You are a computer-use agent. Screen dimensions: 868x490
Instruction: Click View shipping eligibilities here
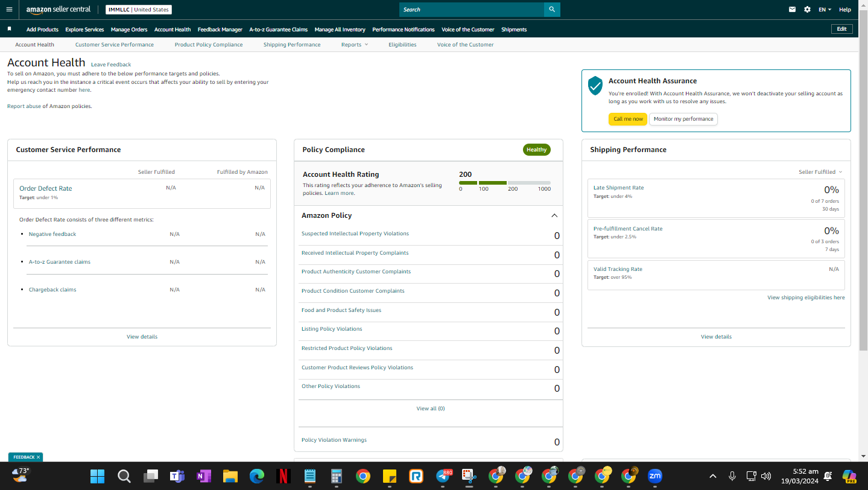point(806,297)
